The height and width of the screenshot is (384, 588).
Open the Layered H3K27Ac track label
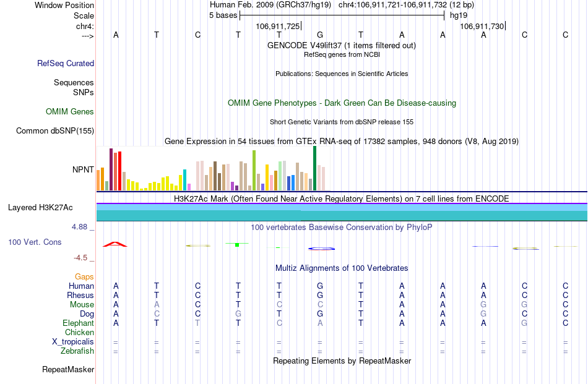(x=40, y=208)
